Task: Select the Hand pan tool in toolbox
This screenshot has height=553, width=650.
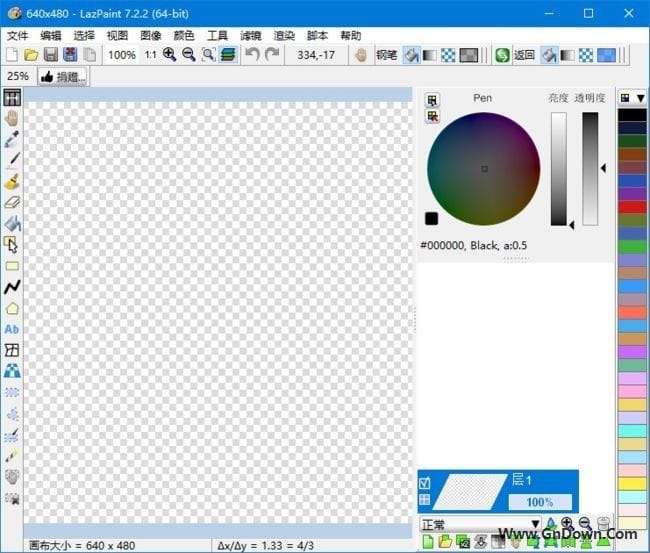Action: pyautogui.click(x=12, y=119)
